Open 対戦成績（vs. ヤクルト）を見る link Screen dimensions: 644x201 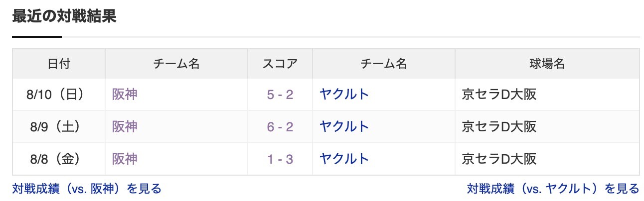pos(553,189)
